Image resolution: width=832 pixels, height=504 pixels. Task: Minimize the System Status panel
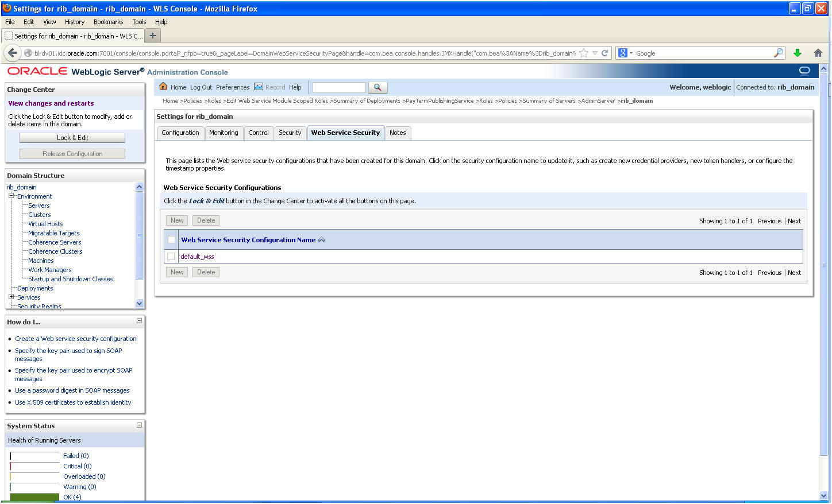(x=139, y=425)
